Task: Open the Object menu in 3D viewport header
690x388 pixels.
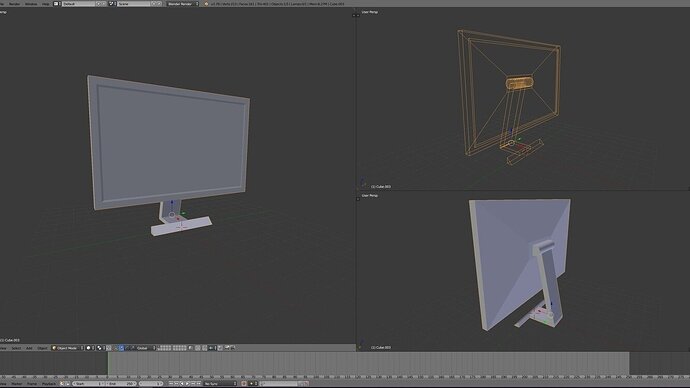Action: click(41, 348)
